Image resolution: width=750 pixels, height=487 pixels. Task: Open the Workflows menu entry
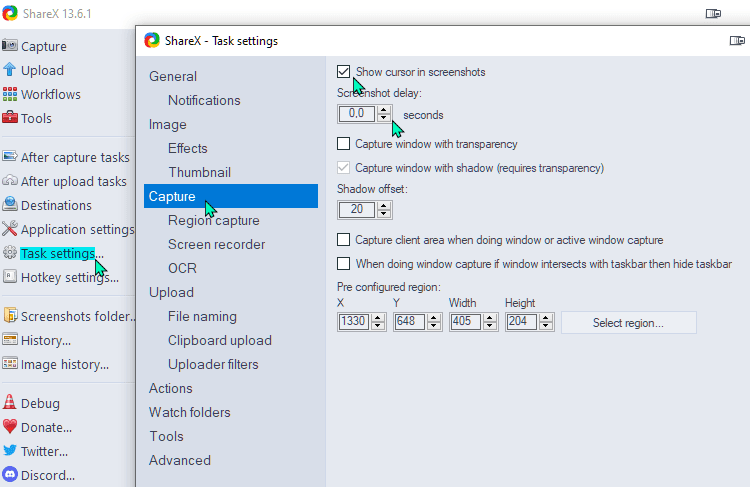pos(51,94)
